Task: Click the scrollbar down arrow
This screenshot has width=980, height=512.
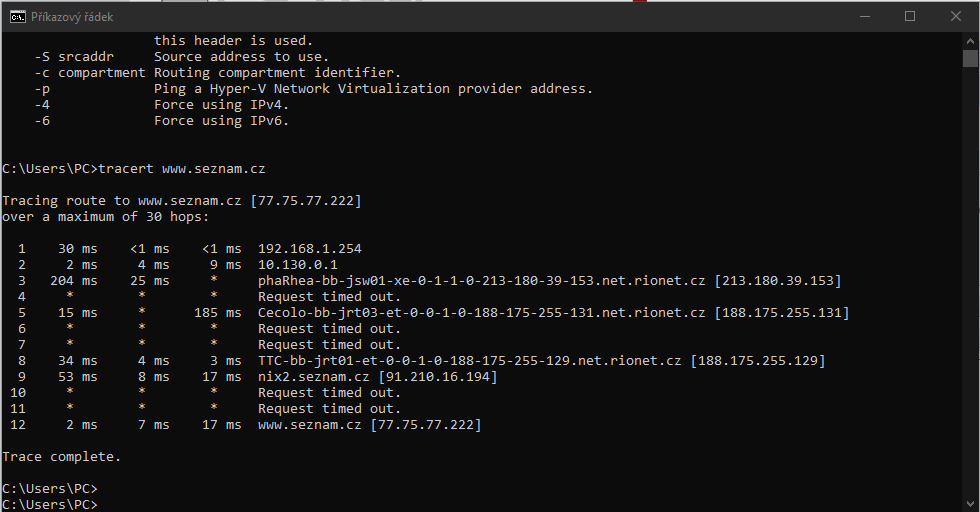Action: tap(970, 503)
